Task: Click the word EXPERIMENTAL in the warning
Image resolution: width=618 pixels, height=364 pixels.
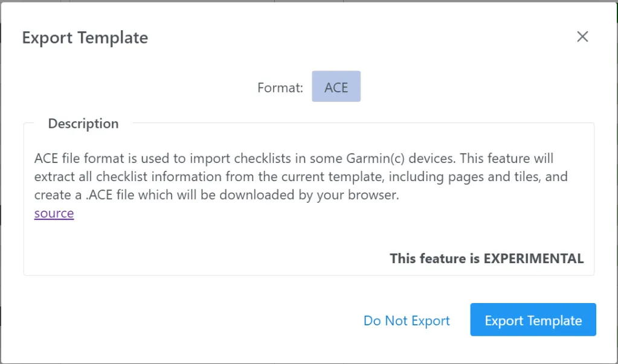Action: tap(533, 258)
